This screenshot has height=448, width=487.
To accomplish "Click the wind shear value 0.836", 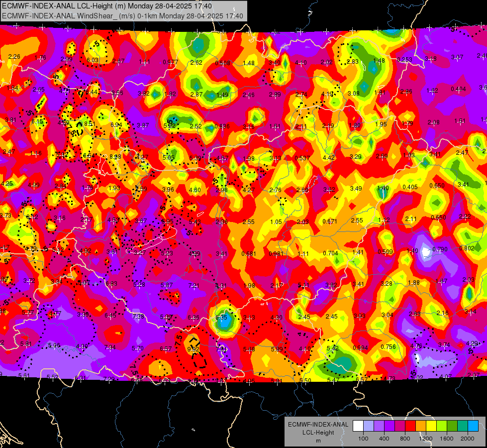I will point(222,126).
